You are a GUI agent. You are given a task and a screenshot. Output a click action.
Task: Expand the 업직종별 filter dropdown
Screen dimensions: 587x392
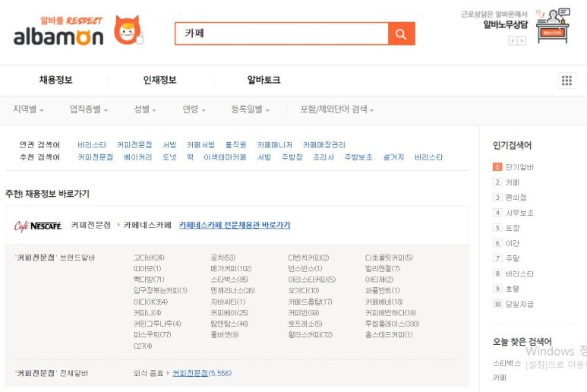pyautogui.click(x=88, y=109)
